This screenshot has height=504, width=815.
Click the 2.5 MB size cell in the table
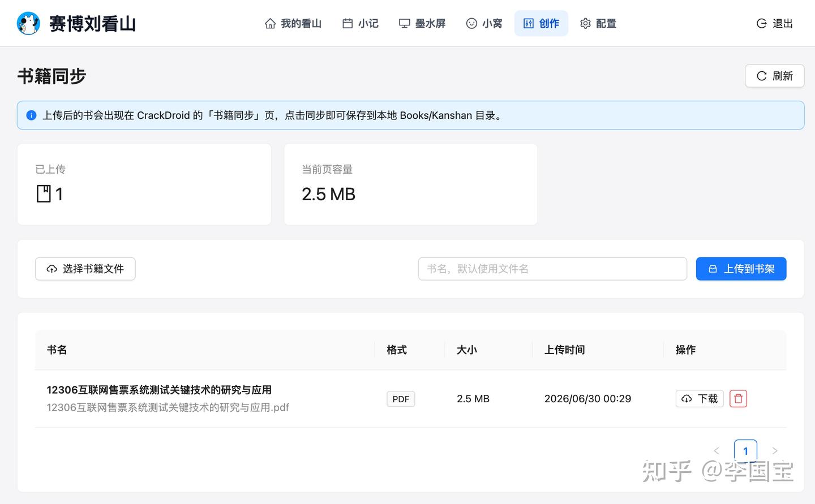[x=473, y=399]
